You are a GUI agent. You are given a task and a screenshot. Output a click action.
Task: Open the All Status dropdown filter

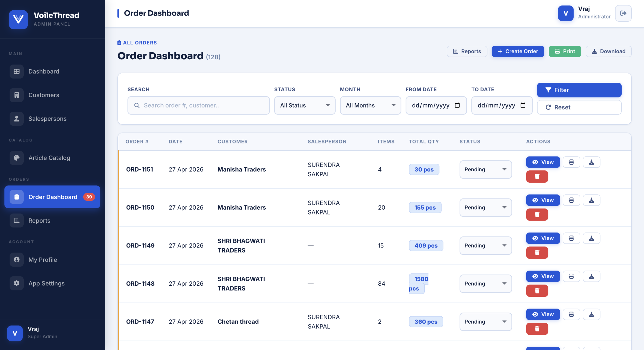[x=304, y=105]
